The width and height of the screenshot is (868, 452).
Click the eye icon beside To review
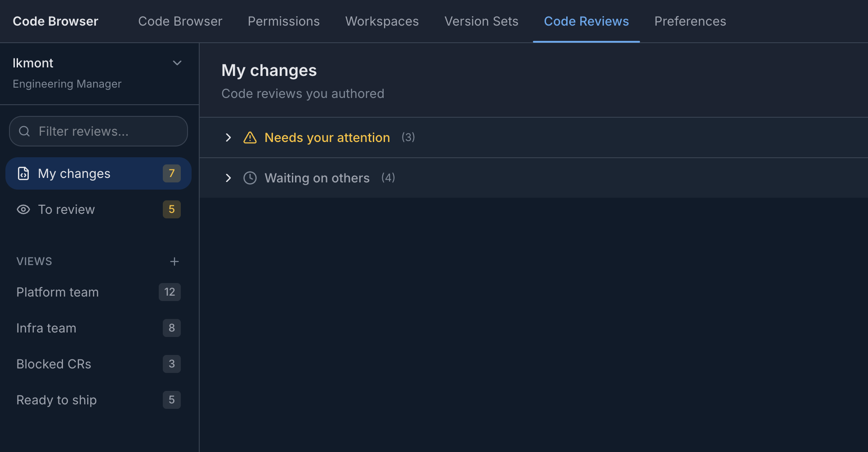(x=23, y=209)
